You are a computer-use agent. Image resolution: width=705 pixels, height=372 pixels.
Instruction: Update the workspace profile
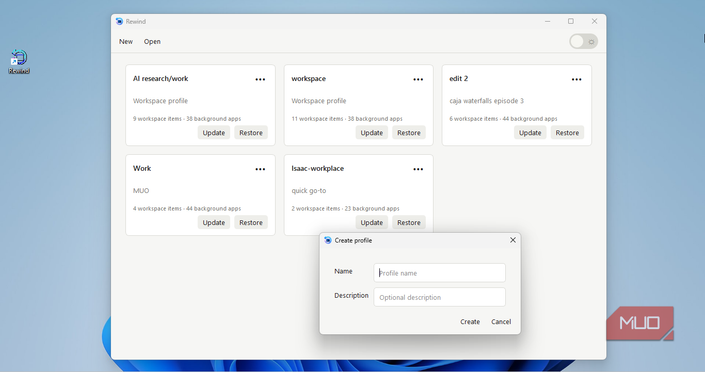click(372, 133)
